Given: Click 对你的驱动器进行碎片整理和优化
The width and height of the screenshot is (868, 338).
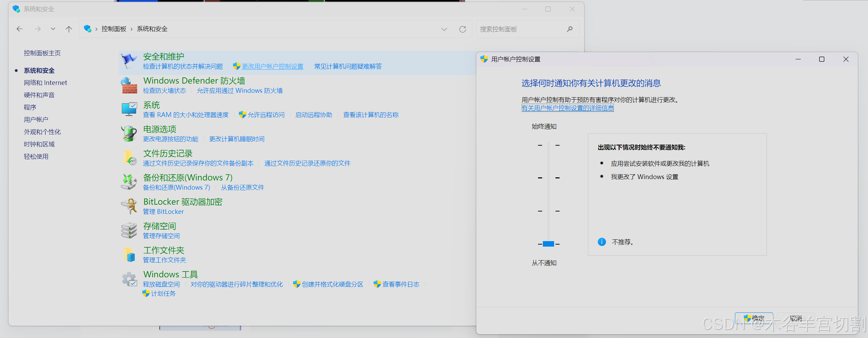Looking at the screenshot, I should click(237, 284).
